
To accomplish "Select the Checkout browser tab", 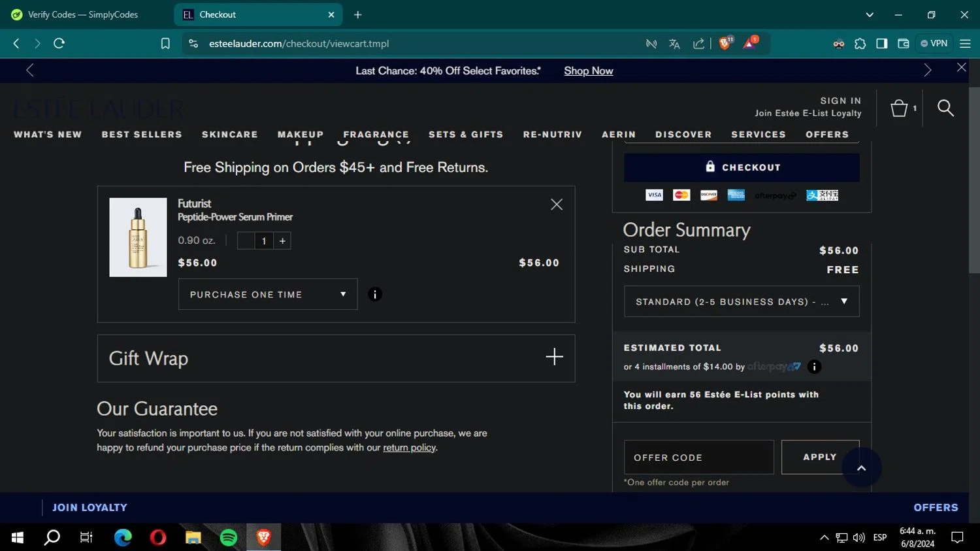I will (x=258, y=14).
